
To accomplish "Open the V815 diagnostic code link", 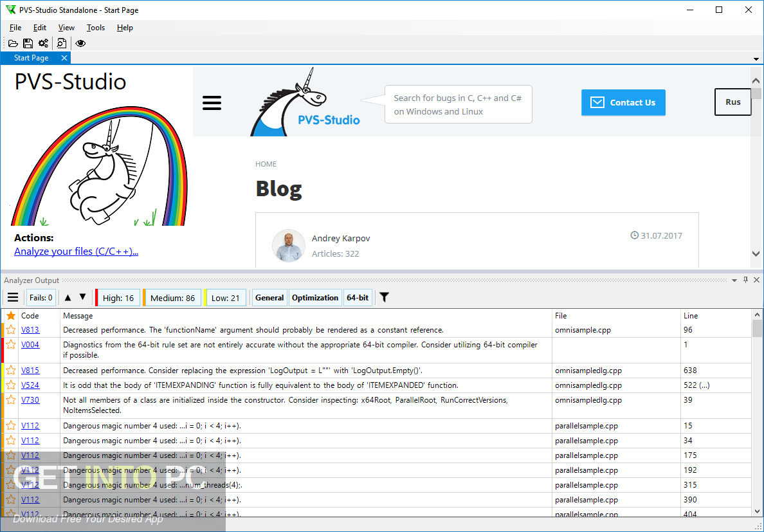I will pos(30,371).
